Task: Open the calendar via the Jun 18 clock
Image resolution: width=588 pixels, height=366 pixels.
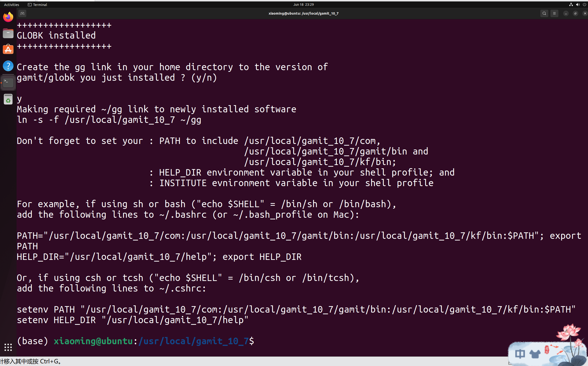Action: click(x=303, y=4)
